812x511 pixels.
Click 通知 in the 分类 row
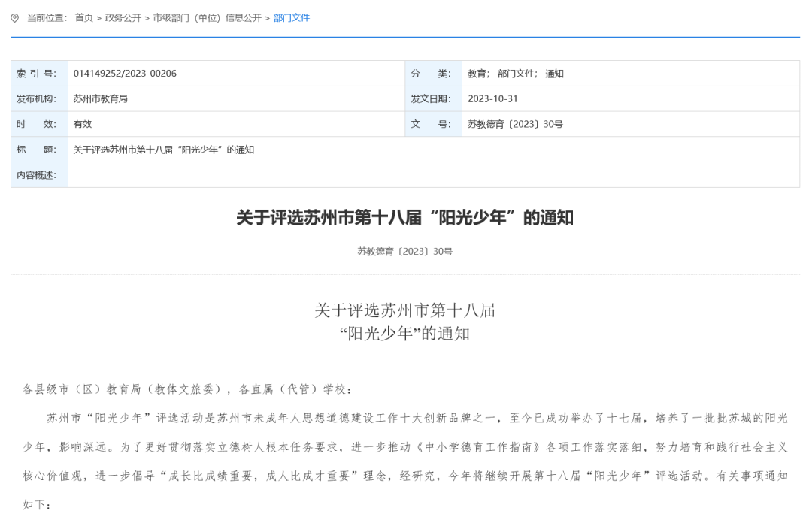click(554, 74)
